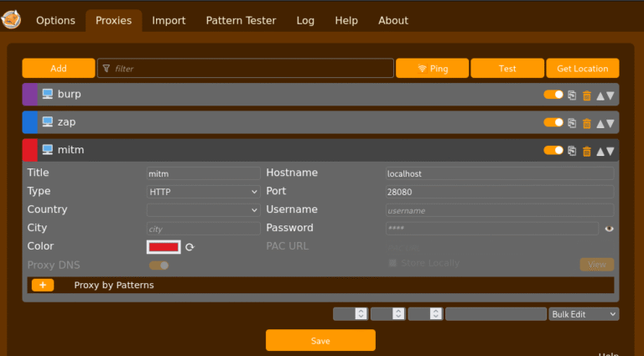Click the Proxy by Patterns label
Image resolution: width=644 pixels, height=356 pixels.
[114, 285]
